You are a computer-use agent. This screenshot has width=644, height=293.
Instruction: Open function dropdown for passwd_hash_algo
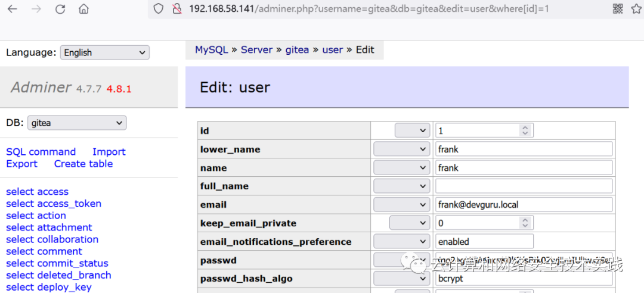[x=402, y=279]
